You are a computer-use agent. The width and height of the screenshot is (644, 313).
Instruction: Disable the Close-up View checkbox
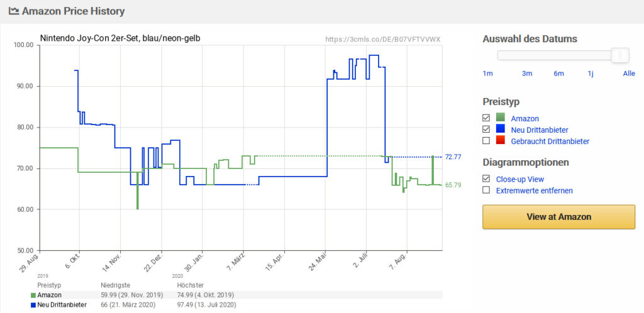pyautogui.click(x=486, y=179)
